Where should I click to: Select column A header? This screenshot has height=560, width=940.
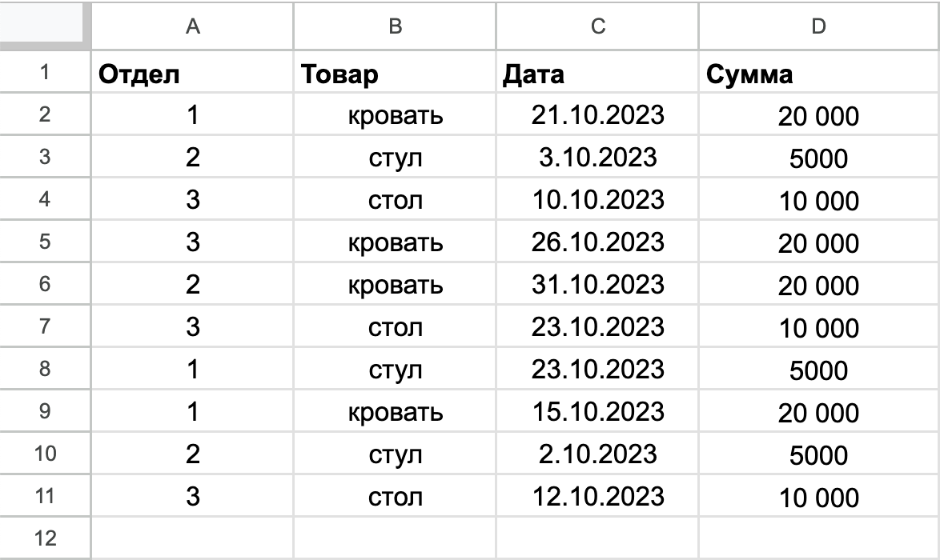(x=192, y=26)
